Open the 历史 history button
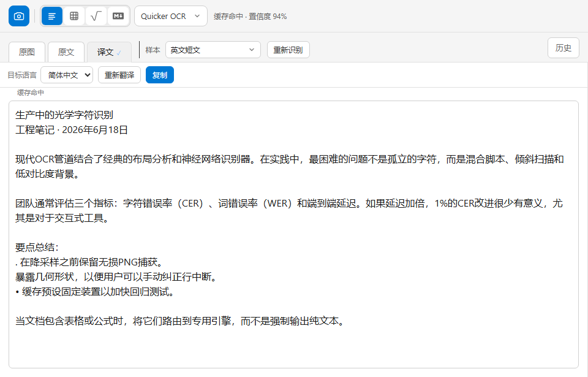The height and width of the screenshot is (377, 588). coord(563,48)
